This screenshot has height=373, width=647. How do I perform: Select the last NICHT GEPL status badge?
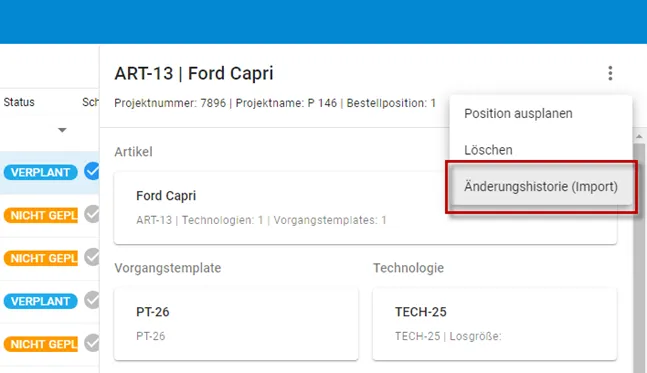tap(40, 344)
